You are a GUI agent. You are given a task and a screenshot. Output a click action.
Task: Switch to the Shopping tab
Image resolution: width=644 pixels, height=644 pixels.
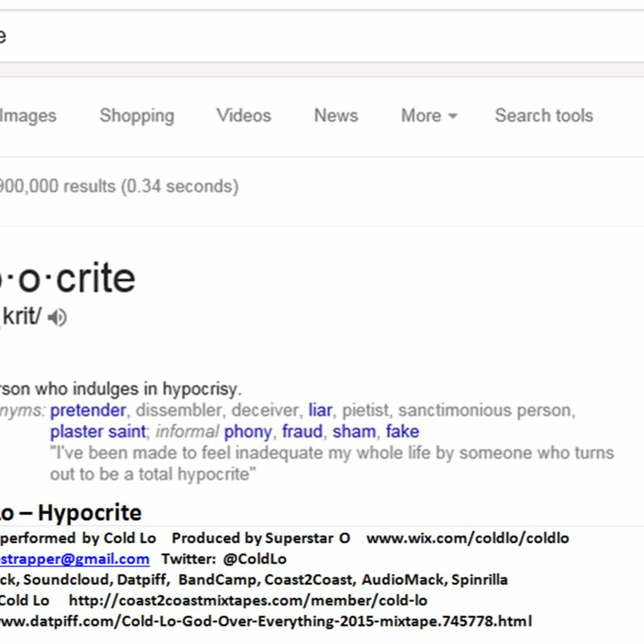(x=137, y=116)
